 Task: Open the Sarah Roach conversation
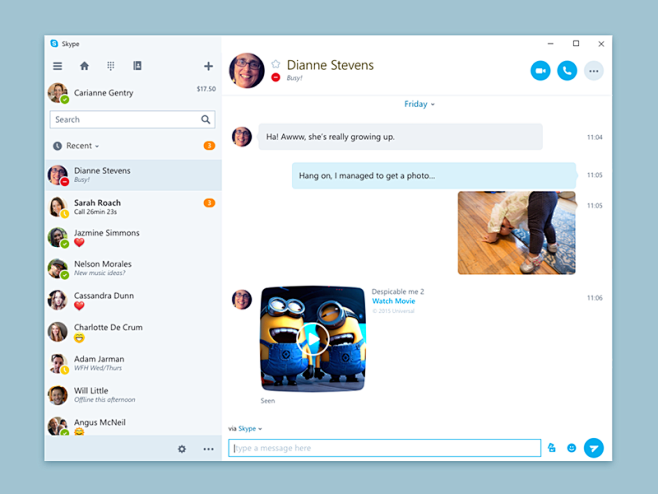(x=133, y=206)
